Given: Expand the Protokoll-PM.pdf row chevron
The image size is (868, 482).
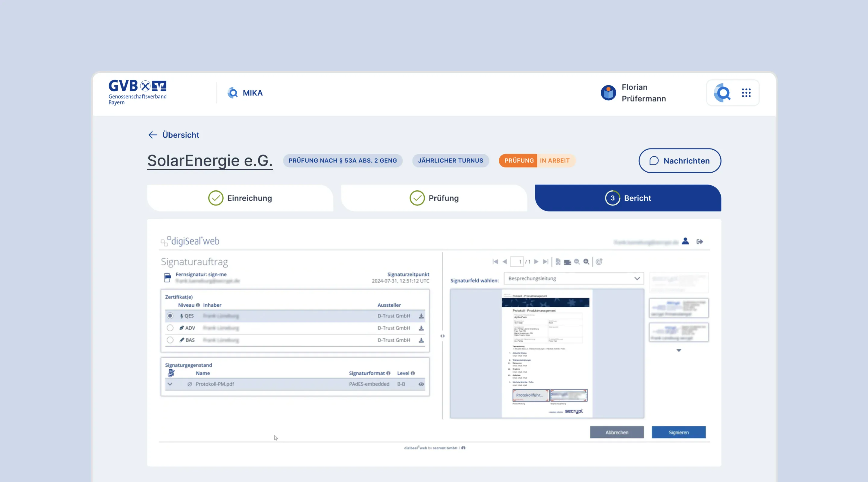Looking at the screenshot, I should click(x=170, y=384).
